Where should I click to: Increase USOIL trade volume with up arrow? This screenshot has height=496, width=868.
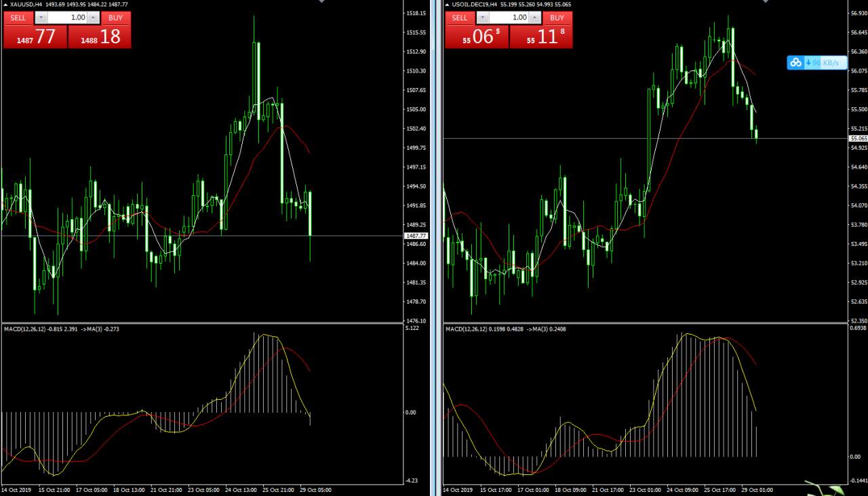point(535,18)
